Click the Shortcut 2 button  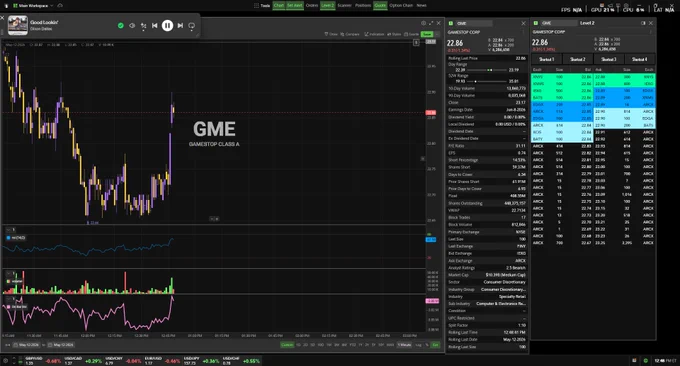coord(578,59)
